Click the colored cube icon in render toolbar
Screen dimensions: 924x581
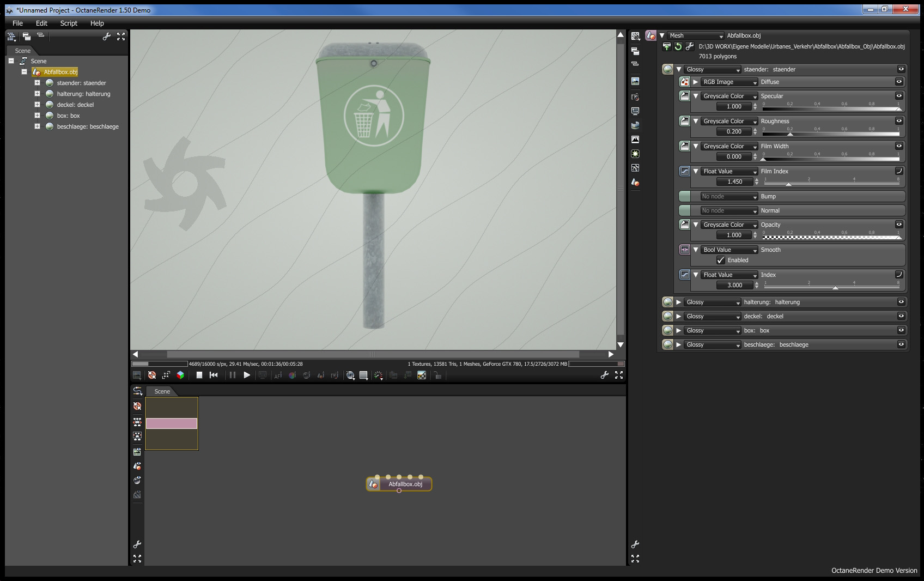pos(180,375)
